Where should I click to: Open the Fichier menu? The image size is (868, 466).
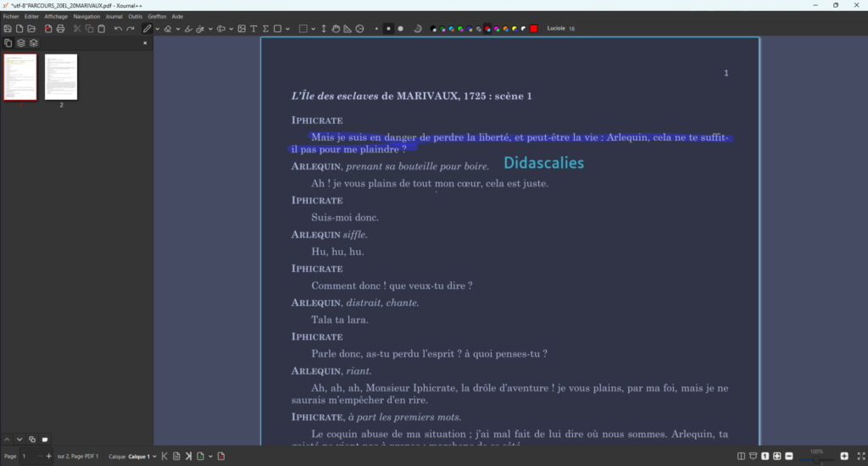point(11,17)
